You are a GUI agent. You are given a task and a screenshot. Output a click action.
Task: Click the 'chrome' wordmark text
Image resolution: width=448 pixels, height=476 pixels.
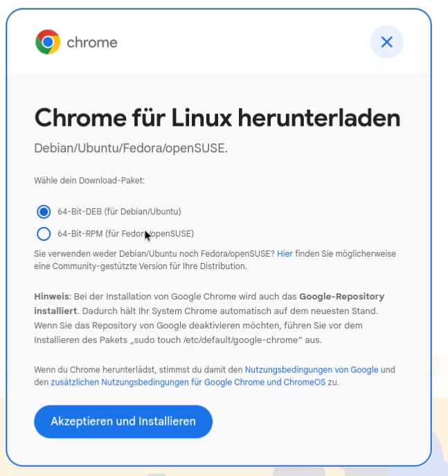coord(92,42)
